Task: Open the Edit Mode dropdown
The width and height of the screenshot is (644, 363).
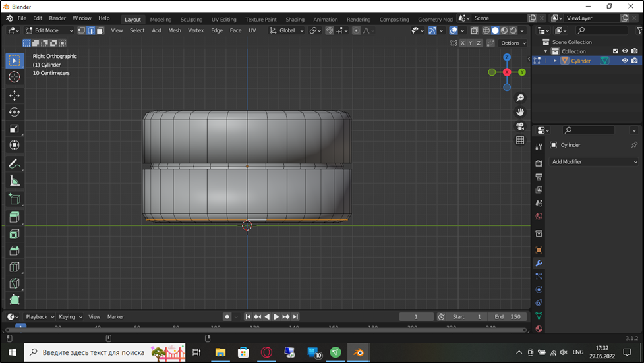Action: 49,30
